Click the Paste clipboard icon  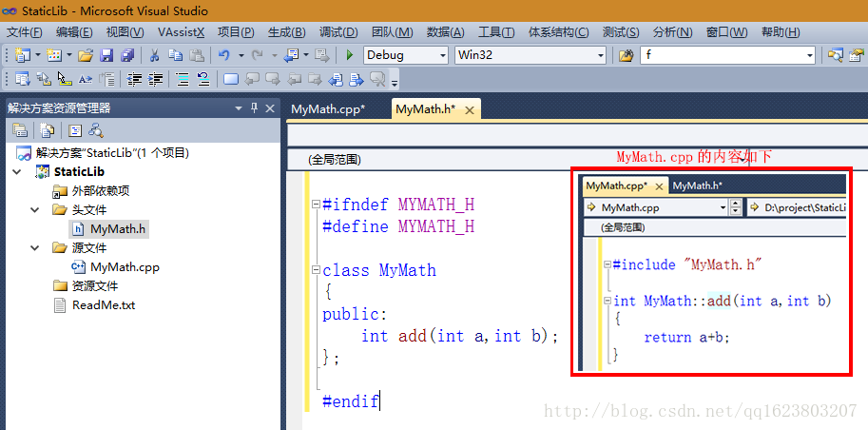pyautogui.click(x=197, y=55)
